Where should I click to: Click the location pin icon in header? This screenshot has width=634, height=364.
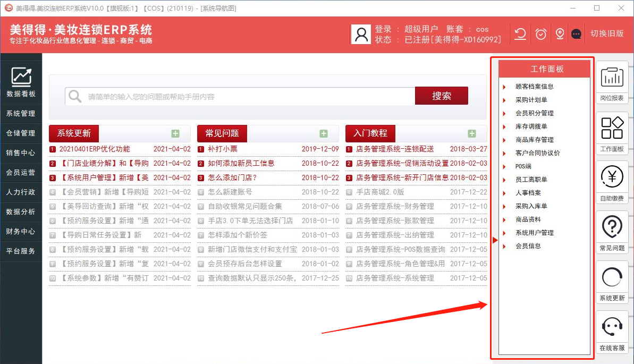[x=560, y=34]
